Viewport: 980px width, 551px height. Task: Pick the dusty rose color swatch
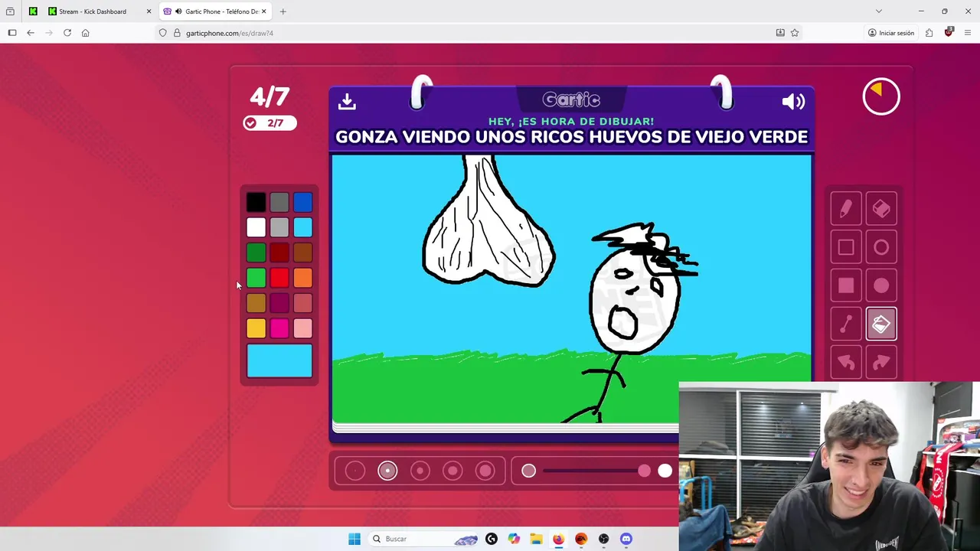point(302,303)
